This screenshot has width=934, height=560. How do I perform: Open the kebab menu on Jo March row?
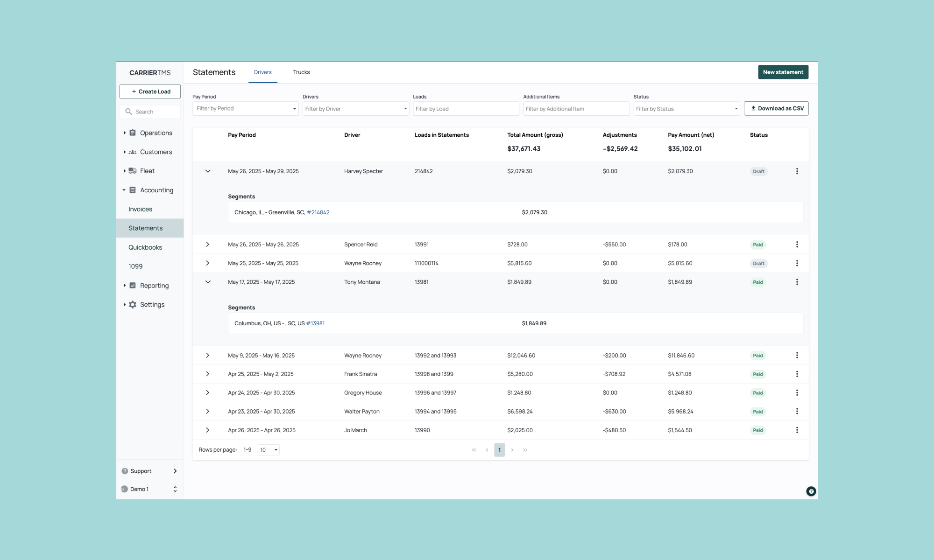(x=797, y=430)
